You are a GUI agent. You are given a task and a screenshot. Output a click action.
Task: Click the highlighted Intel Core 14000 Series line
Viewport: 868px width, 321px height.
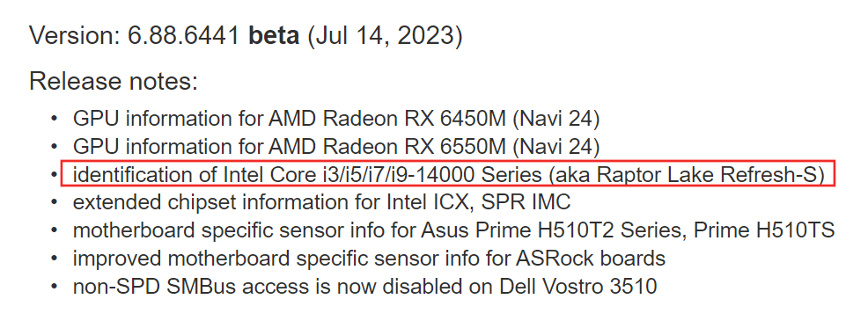(448, 175)
